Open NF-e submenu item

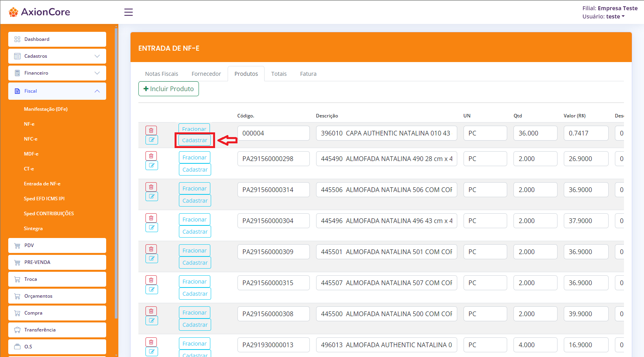[29, 124]
